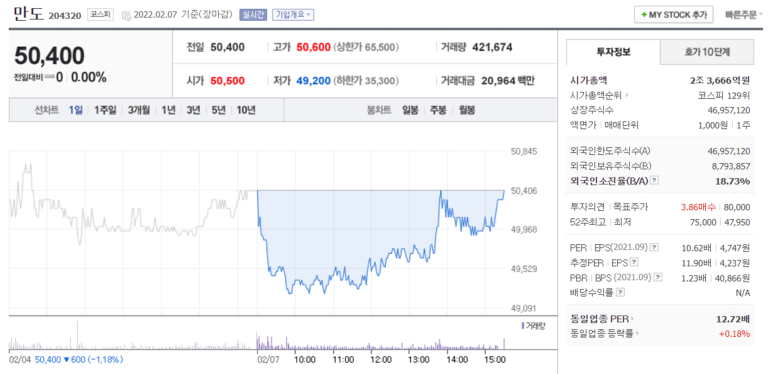Click the 투자의견 label link
Screen dimensions: 773x374
(587, 207)
